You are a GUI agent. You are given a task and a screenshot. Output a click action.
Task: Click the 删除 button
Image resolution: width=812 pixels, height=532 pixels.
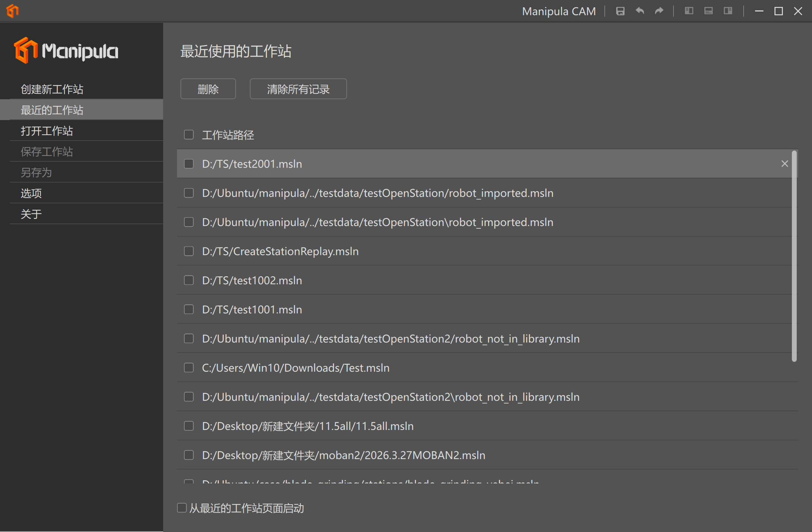[208, 89]
